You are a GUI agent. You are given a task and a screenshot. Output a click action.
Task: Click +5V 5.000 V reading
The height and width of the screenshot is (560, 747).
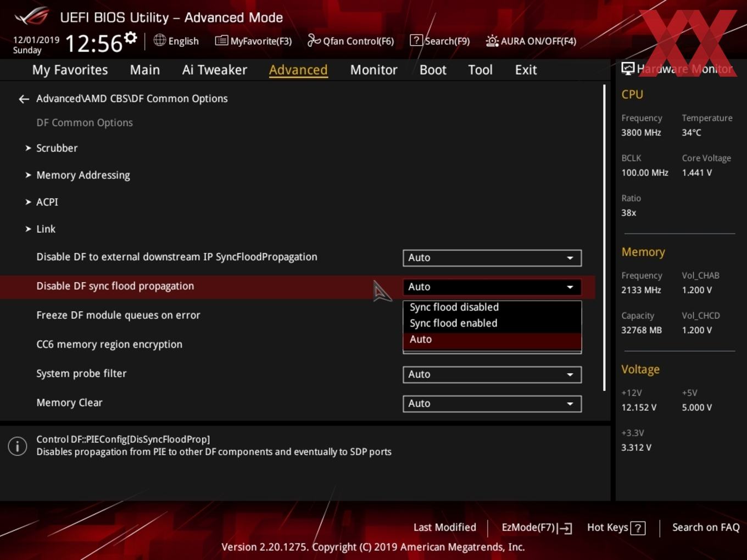pos(696,407)
